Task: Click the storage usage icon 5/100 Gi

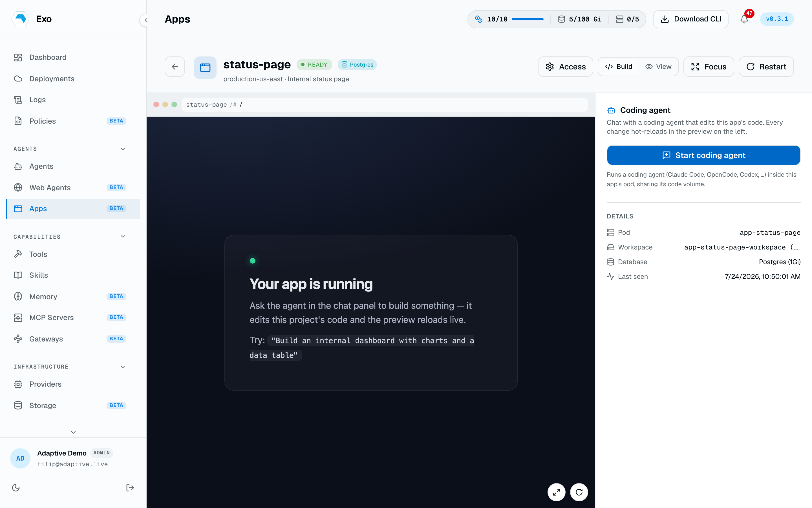Action: (561, 19)
